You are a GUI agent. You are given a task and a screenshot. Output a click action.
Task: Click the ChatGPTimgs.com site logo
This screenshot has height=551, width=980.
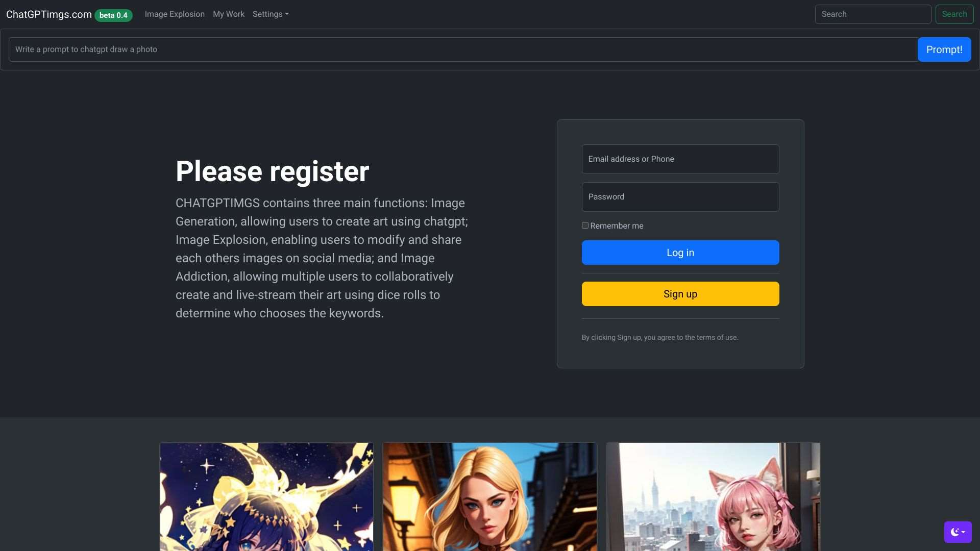[49, 14]
